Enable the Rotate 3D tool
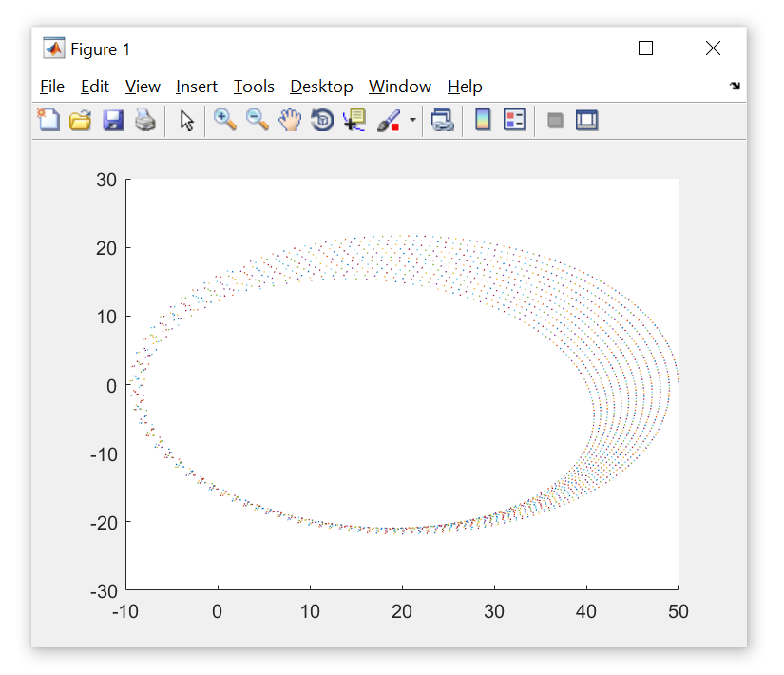The image size is (784, 675). coord(322,121)
